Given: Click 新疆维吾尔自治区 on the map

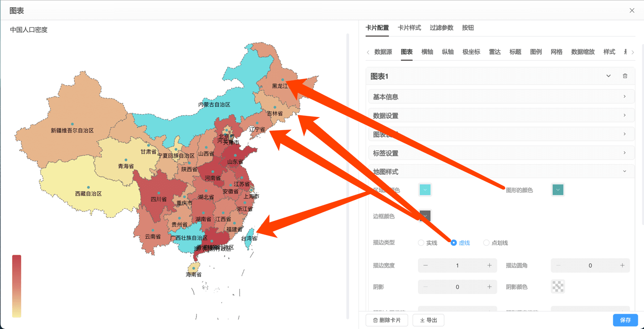Looking at the screenshot, I should 72,131.
